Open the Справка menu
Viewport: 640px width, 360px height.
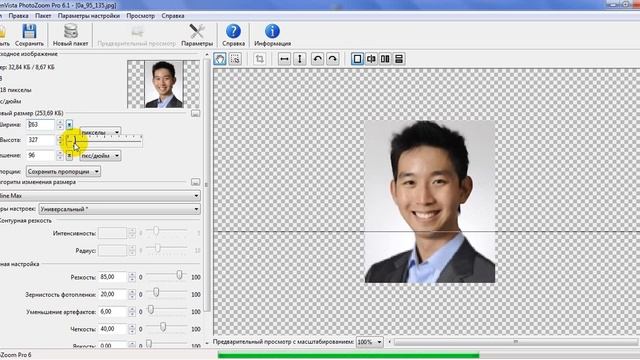173,16
